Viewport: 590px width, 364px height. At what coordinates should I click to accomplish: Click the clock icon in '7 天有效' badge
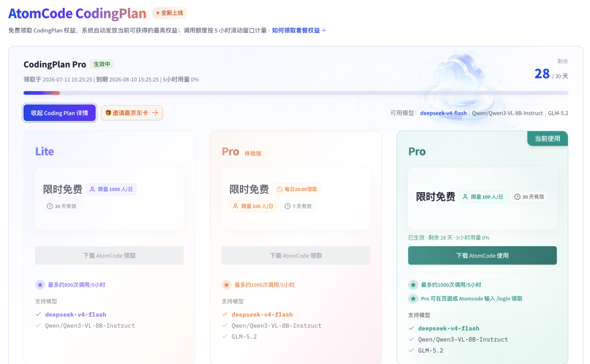click(x=287, y=206)
